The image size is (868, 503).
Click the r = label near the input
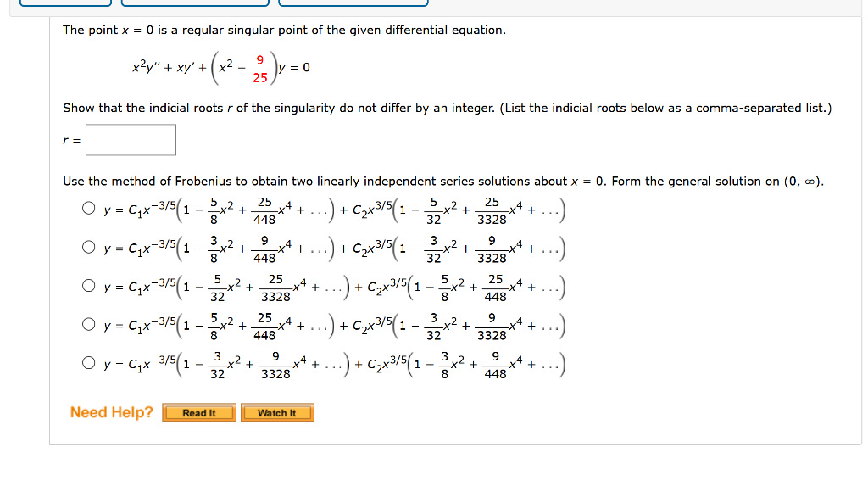point(70,139)
